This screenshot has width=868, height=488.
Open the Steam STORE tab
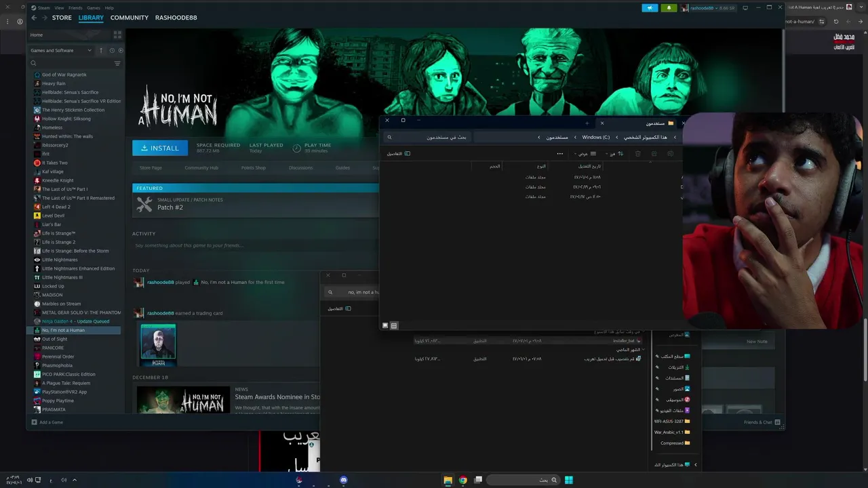pos(62,18)
